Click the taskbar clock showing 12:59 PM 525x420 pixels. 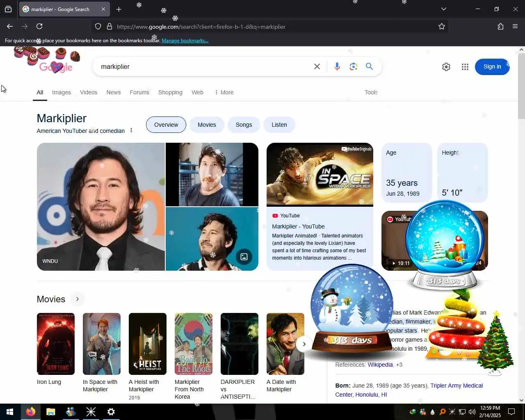click(490, 412)
